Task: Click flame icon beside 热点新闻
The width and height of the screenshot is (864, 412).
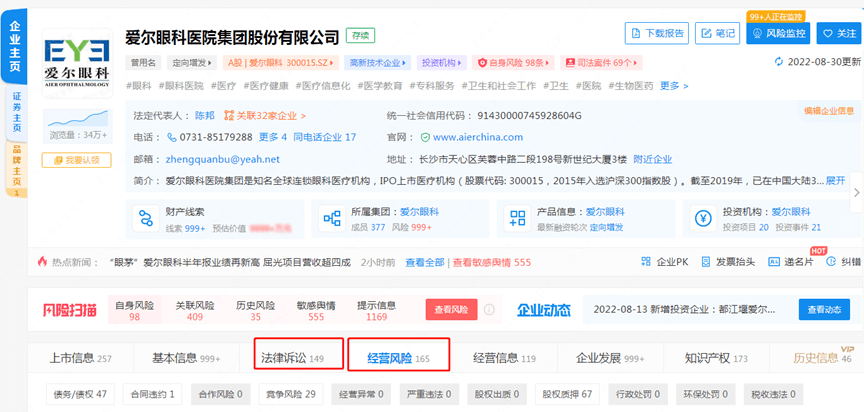Action: tap(42, 262)
